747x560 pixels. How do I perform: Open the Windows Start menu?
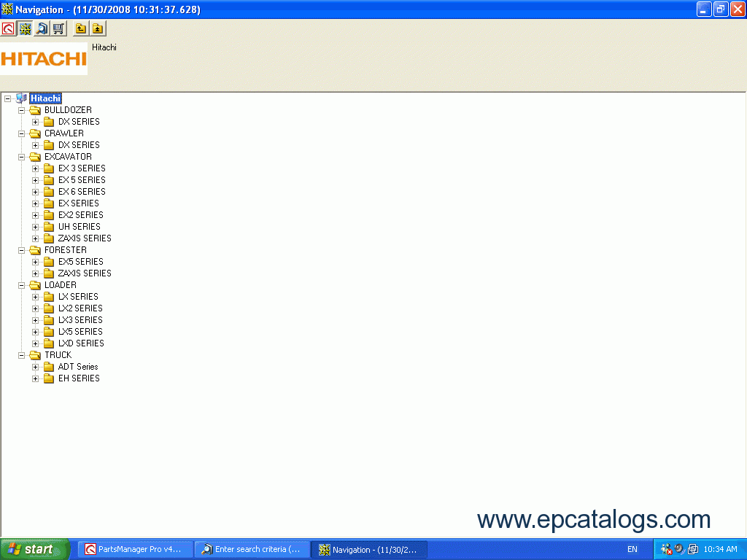pyautogui.click(x=35, y=549)
